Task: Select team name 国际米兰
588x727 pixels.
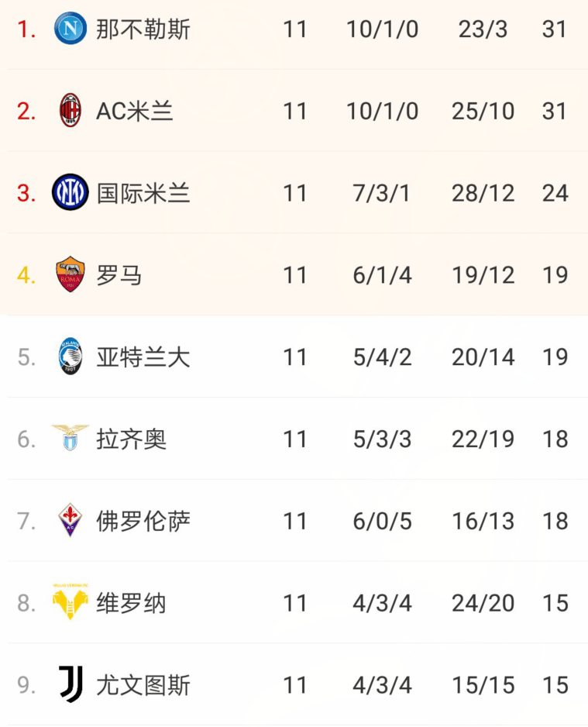Action: [x=143, y=193]
